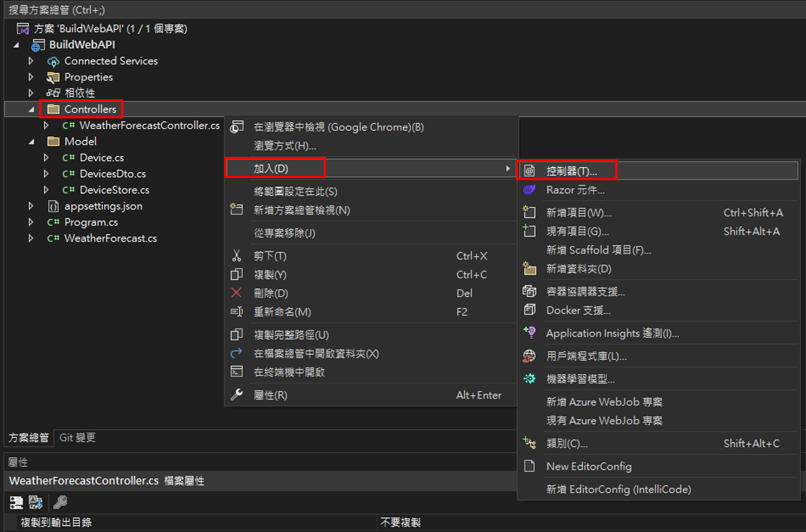The height and width of the screenshot is (532, 806).
Task: Click the controller icon beside 控制器(T)
Action: click(530, 171)
